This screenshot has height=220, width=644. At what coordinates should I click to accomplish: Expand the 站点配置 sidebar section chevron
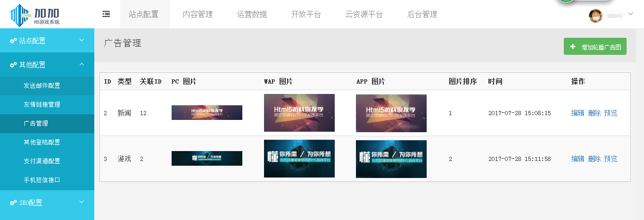(82, 41)
